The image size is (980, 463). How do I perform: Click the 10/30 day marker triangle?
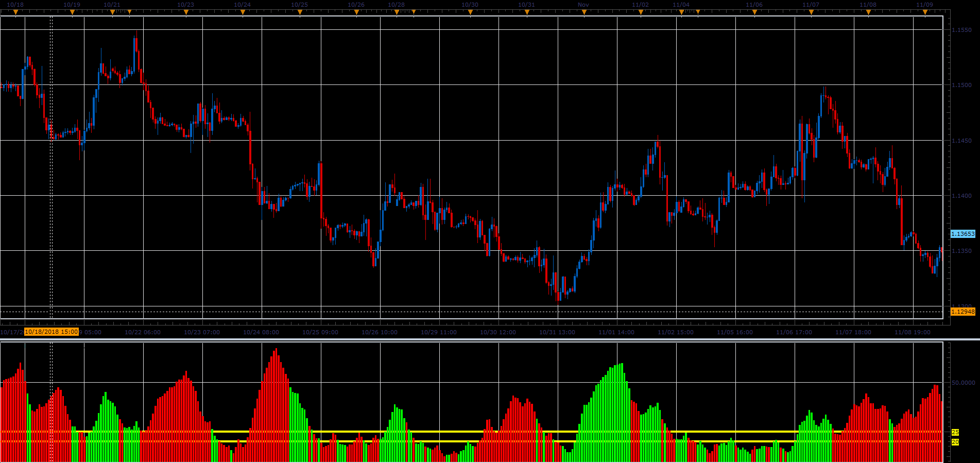[470, 13]
